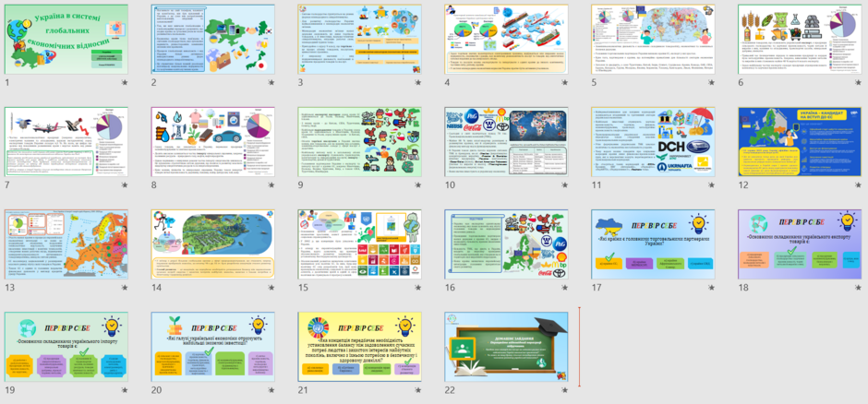
Task: Select slide 10 thumbnail with Nestle and P&G logos
Action: tap(507, 142)
